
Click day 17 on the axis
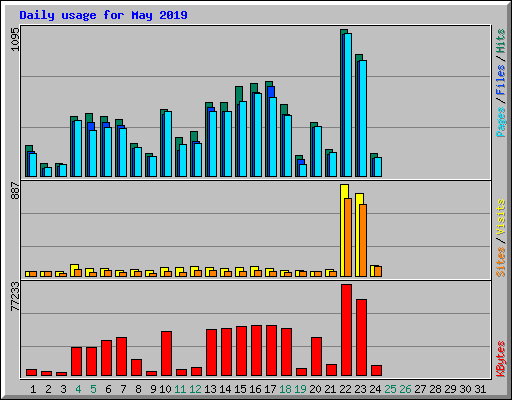pyautogui.click(x=270, y=389)
